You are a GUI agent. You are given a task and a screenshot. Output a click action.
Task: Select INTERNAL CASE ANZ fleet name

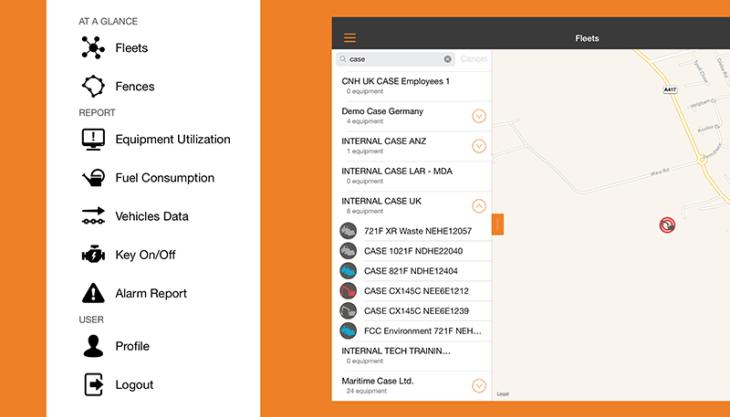pyautogui.click(x=384, y=141)
